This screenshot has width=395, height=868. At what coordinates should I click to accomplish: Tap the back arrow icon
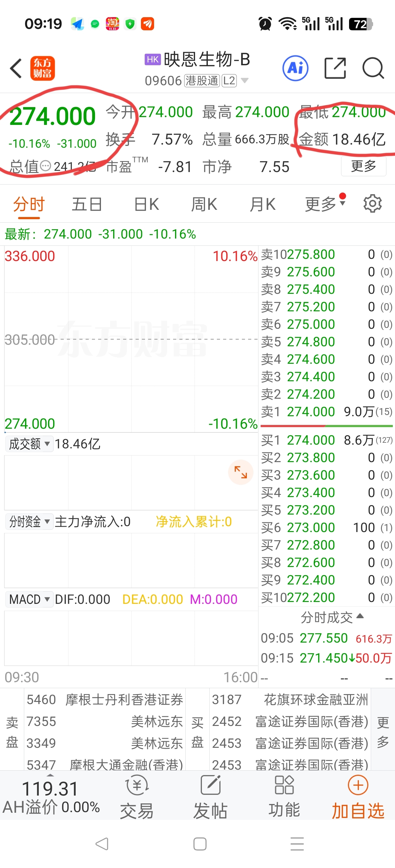pos(16,68)
